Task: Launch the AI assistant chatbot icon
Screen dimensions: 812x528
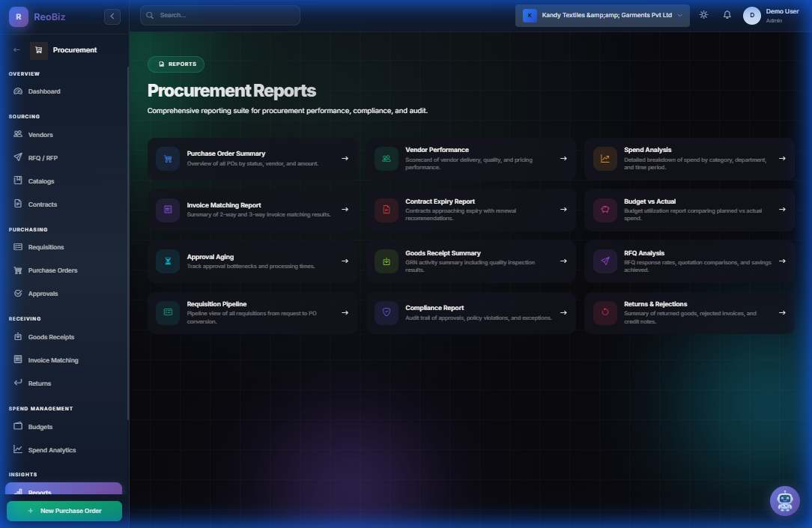Action: [x=785, y=501]
